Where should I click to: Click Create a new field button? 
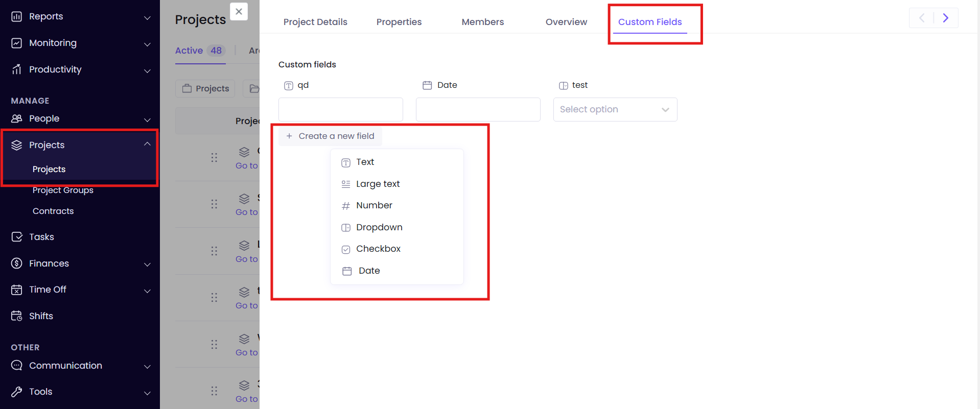click(331, 136)
